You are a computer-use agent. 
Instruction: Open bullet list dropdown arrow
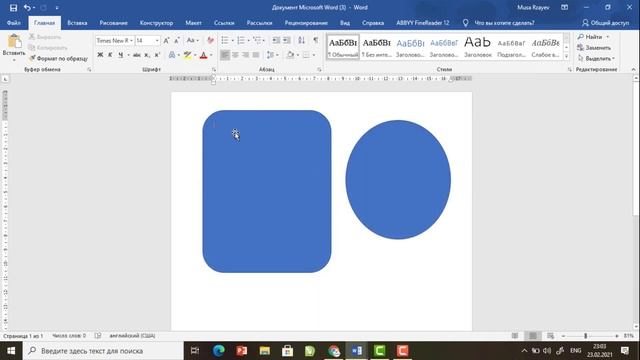[x=233, y=40]
